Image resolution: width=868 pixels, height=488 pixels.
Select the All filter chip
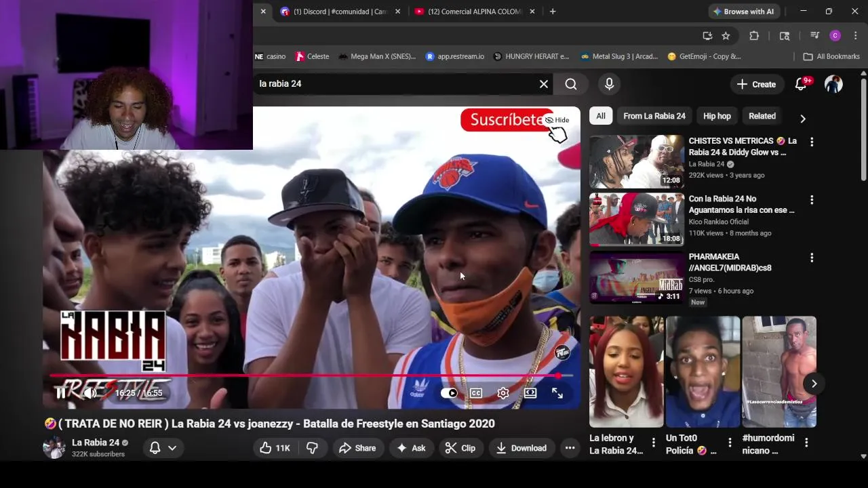coord(601,116)
